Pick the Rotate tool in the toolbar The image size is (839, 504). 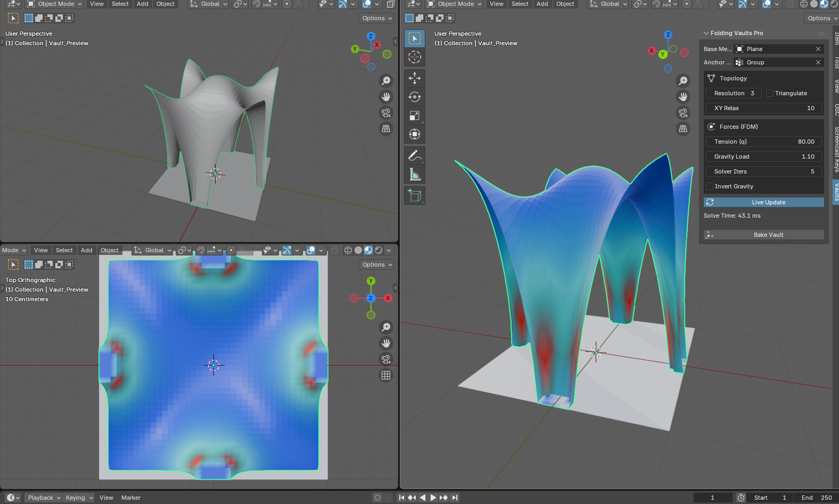[x=415, y=97]
